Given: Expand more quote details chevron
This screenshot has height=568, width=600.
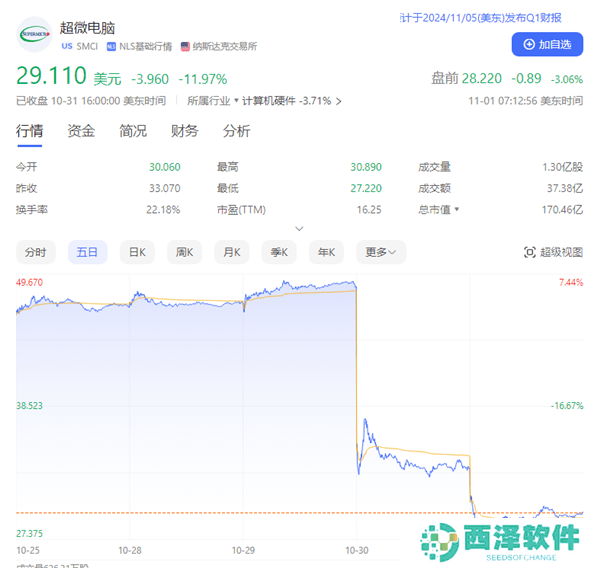Looking at the screenshot, I should tap(300, 229).
